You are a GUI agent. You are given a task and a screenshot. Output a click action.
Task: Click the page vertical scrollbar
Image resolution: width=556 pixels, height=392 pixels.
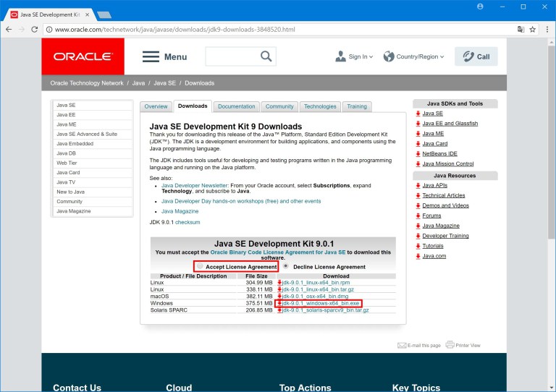click(x=551, y=145)
